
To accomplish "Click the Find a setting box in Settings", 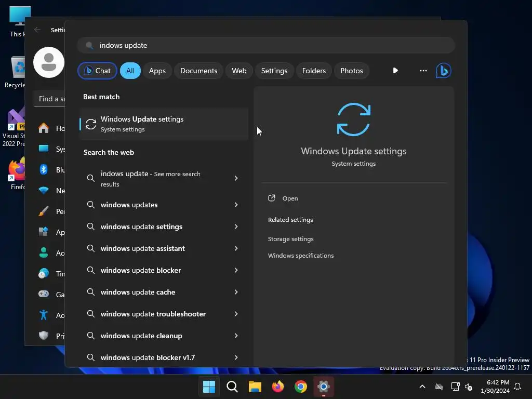I will pos(49,99).
